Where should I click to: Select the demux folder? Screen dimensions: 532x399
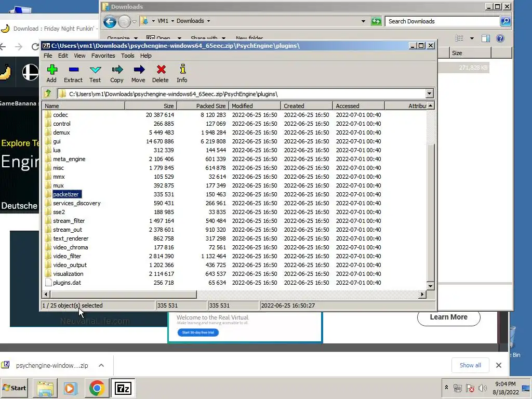tap(61, 132)
